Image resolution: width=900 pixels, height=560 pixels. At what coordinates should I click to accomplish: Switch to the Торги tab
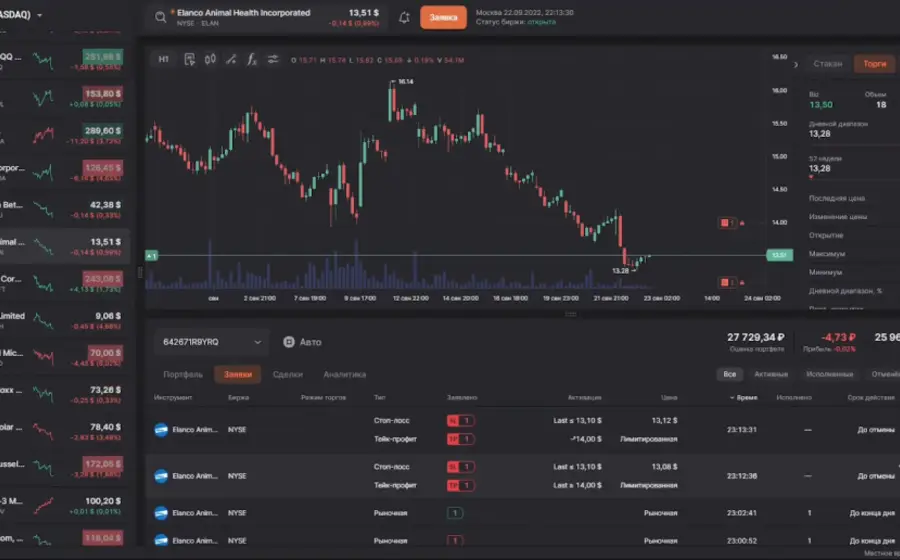point(875,64)
